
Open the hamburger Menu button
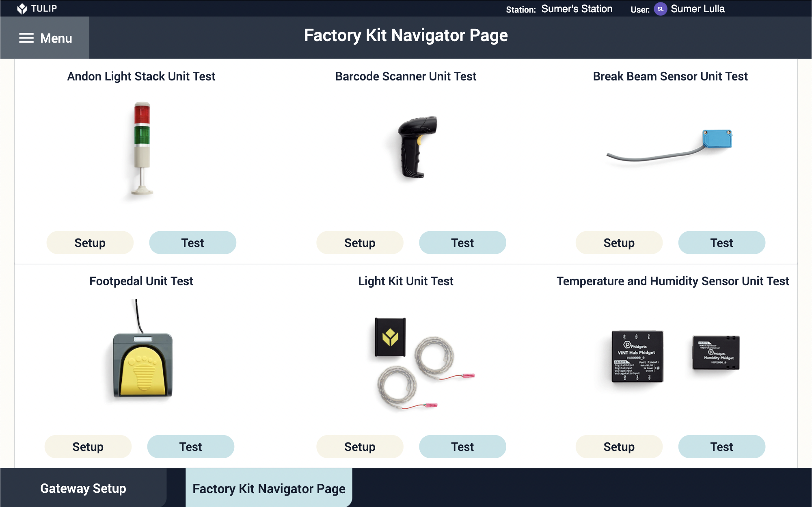click(x=45, y=38)
